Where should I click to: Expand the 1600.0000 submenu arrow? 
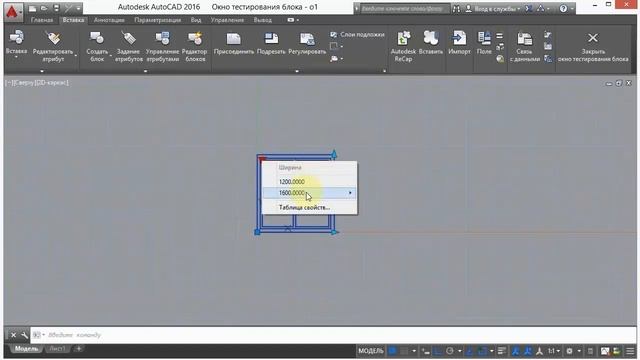(350, 193)
